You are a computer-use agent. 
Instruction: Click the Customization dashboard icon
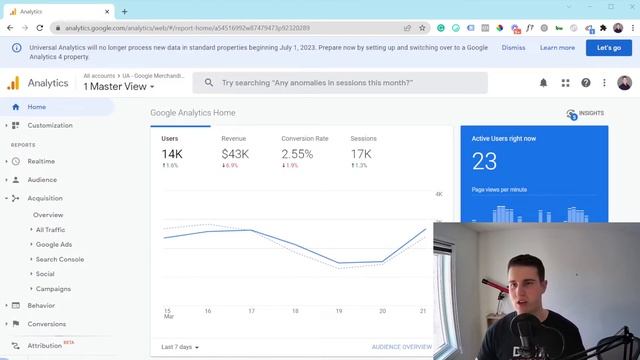[16, 125]
